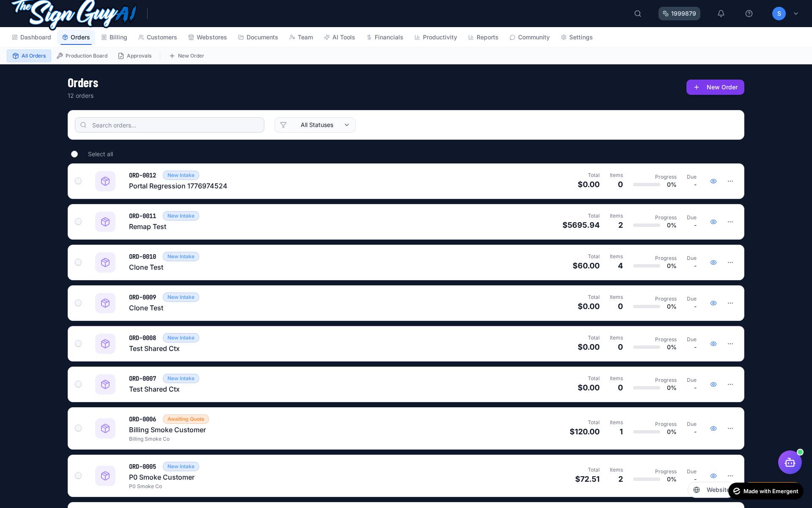The width and height of the screenshot is (812, 508).
Task: Select order ORD-0007 checkbox
Action: tap(78, 384)
